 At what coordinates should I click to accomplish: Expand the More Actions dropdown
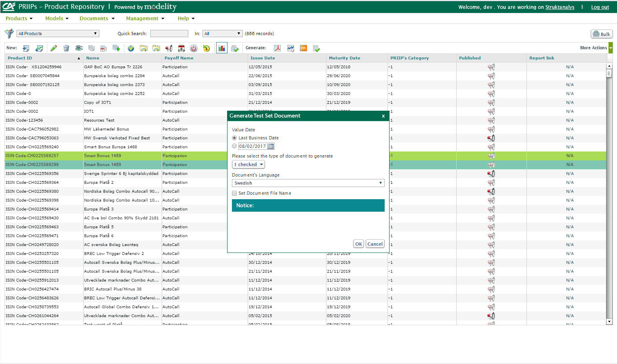click(611, 48)
